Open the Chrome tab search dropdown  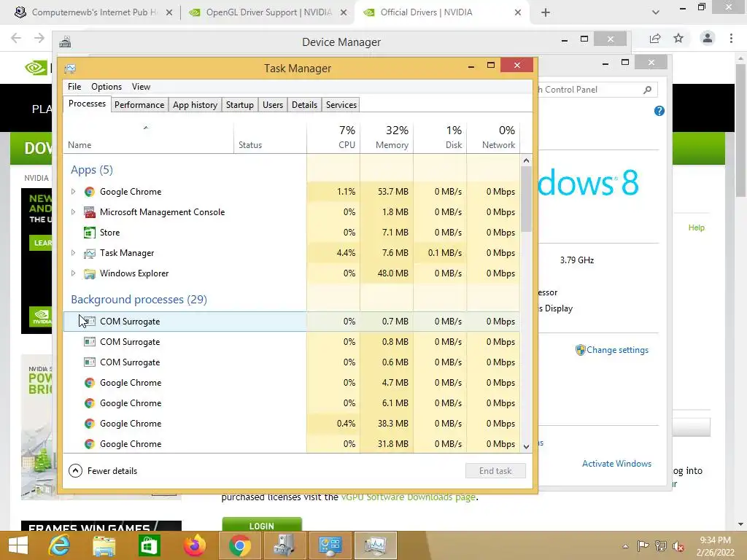tap(656, 12)
